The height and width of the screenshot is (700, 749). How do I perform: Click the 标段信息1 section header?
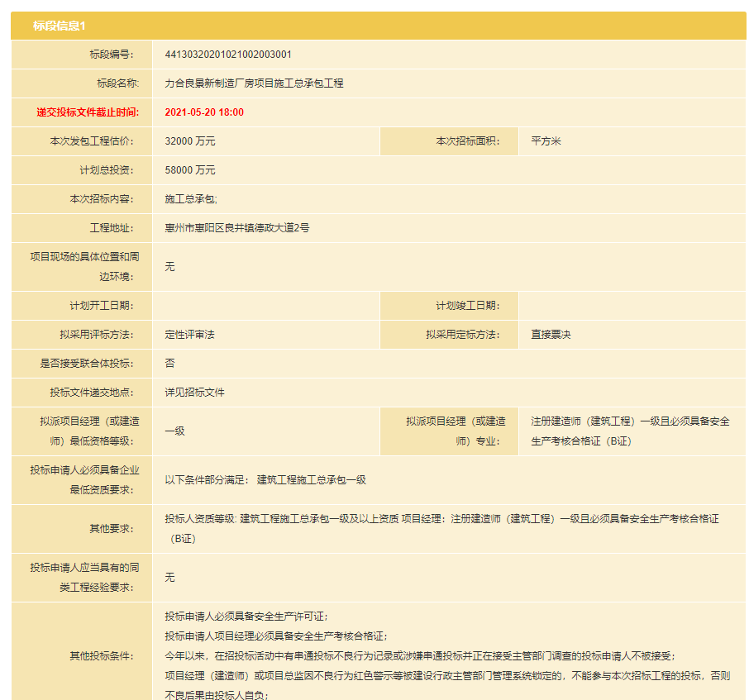pyautogui.click(x=60, y=26)
